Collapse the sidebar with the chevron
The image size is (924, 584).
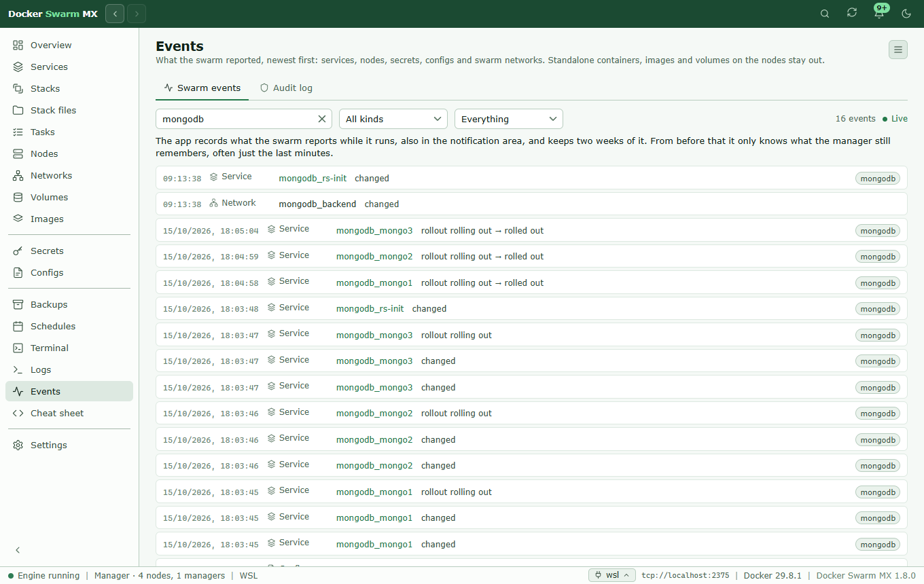coord(18,550)
